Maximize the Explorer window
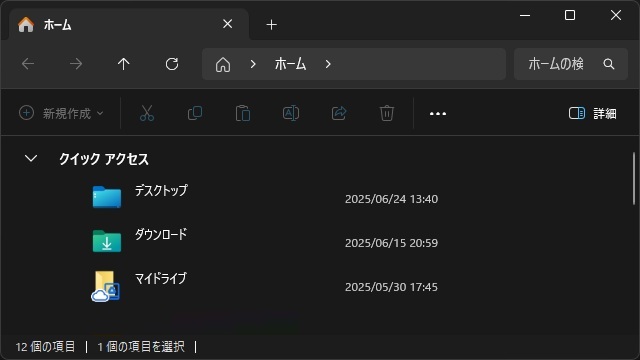This screenshot has width=640, height=360. (570, 16)
